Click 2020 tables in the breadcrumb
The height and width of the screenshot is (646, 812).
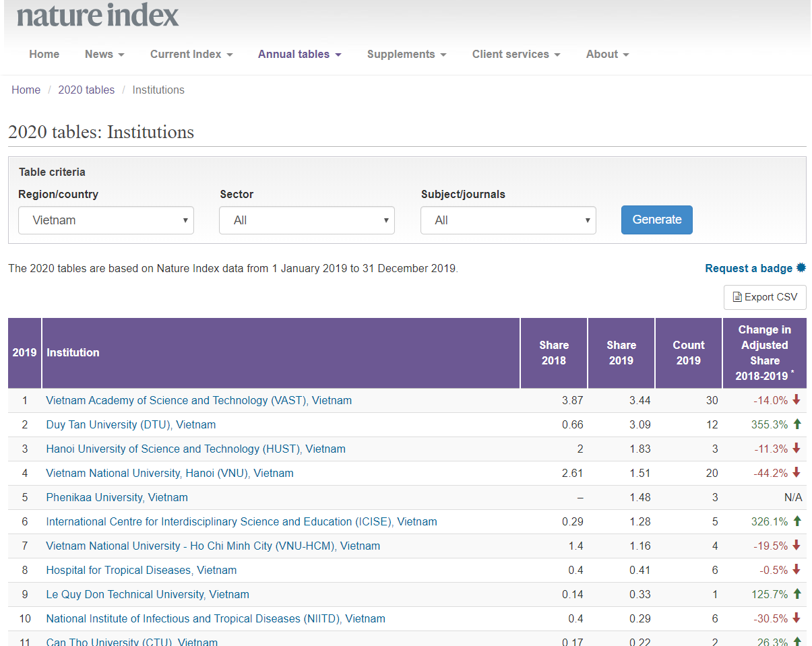tap(86, 90)
